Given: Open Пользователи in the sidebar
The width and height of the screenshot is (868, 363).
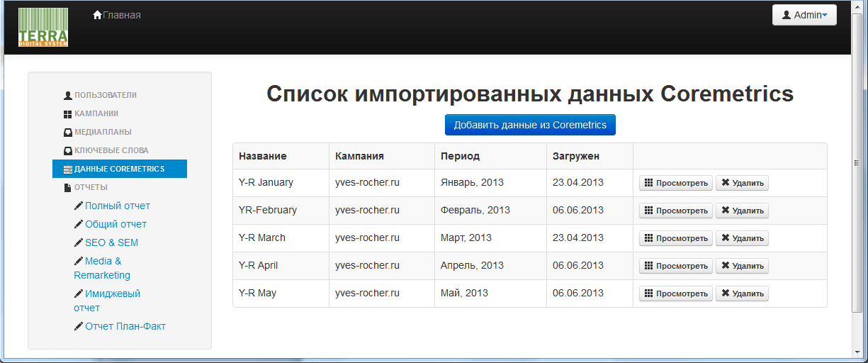Looking at the screenshot, I should tap(106, 95).
